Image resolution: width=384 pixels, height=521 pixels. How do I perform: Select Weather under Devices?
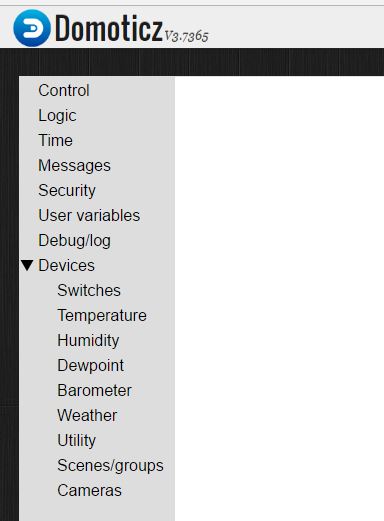tap(87, 415)
